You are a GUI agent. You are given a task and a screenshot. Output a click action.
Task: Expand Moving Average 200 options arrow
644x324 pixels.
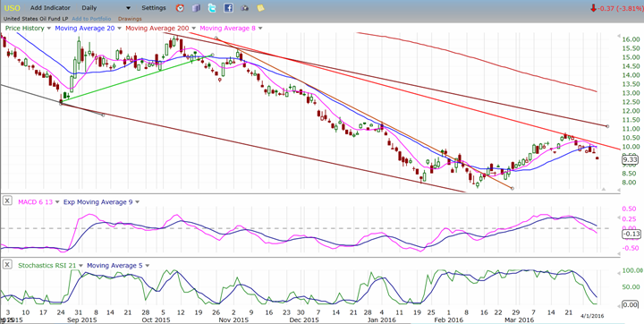pyautogui.click(x=193, y=29)
